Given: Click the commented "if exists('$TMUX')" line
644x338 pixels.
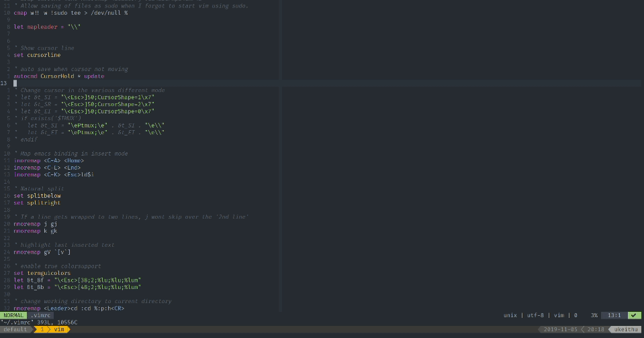Looking at the screenshot, I should (x=47, y=118).
